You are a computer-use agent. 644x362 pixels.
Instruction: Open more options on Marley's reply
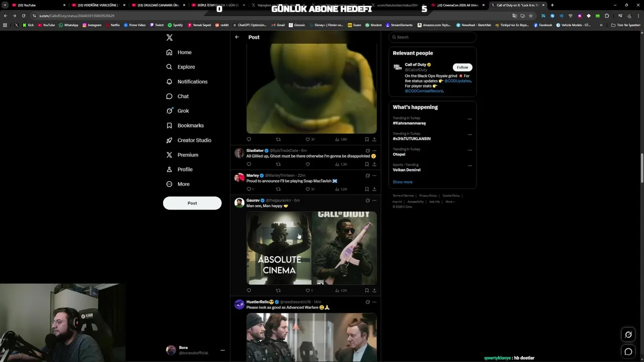[x=374, y=175]
